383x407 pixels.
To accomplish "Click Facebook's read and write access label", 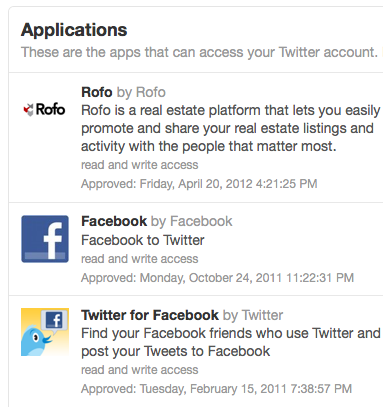I will point(140,259).
